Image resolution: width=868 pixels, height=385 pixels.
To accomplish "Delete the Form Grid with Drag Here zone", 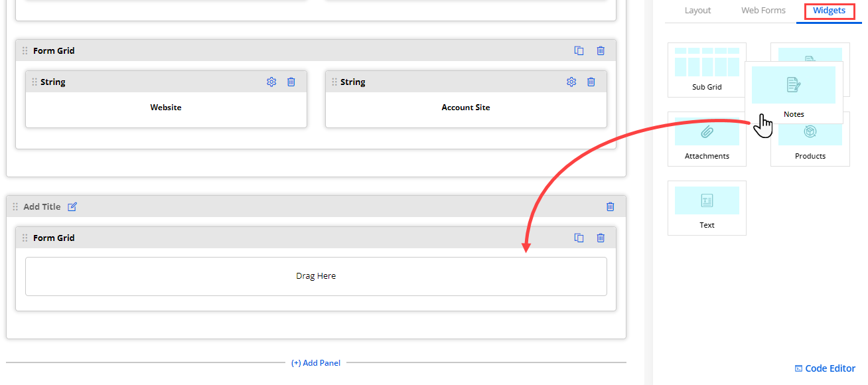I will tap(601, 238).
